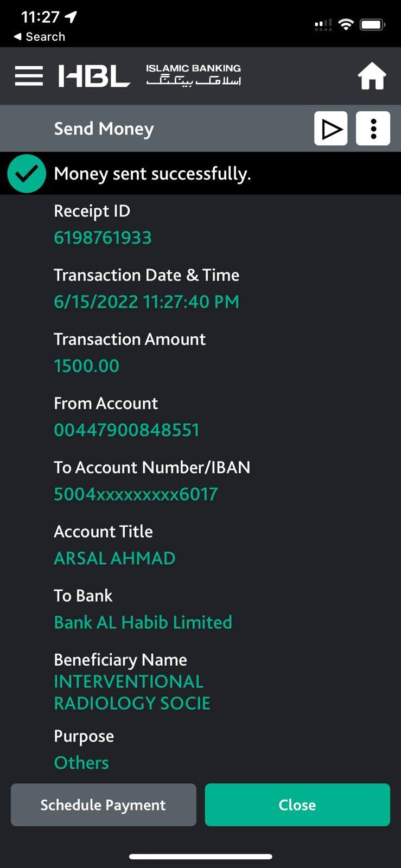This screenshot has height=868, width=401.
Task: Tap the From Account number
Action: pos(126,430)
